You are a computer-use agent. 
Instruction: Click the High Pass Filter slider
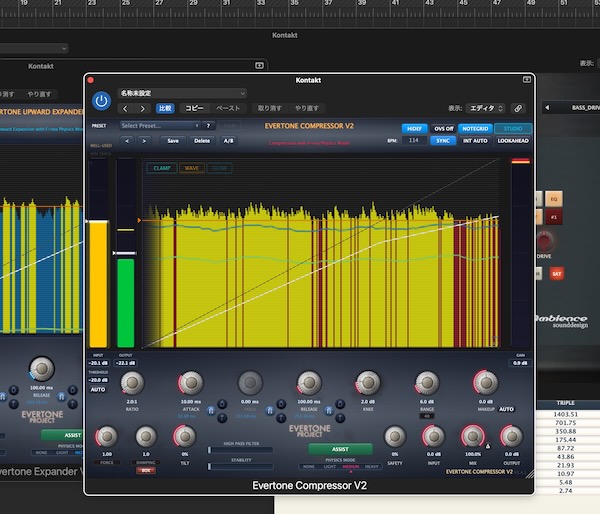pyautogui.click(x=241, y=450)
